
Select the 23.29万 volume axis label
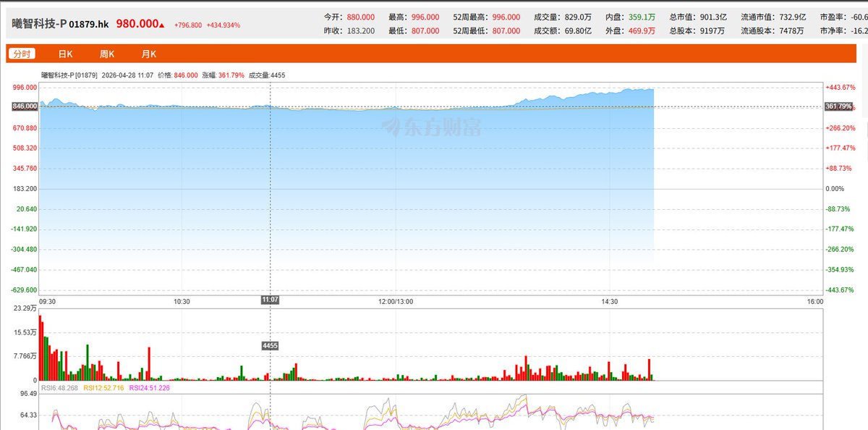(x=25, y=308)
